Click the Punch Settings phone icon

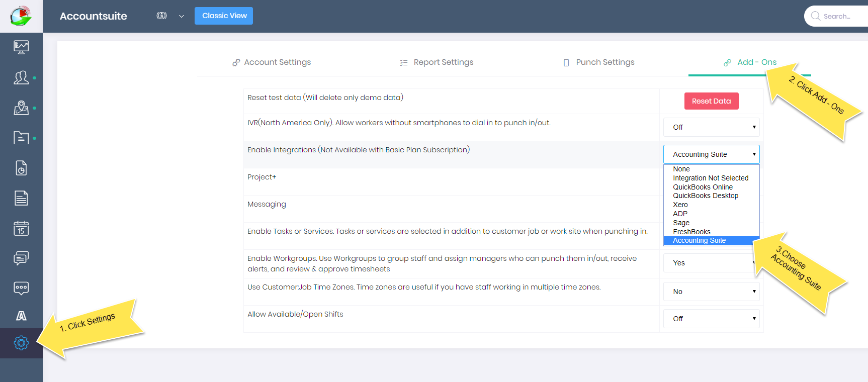pos(566,63)
